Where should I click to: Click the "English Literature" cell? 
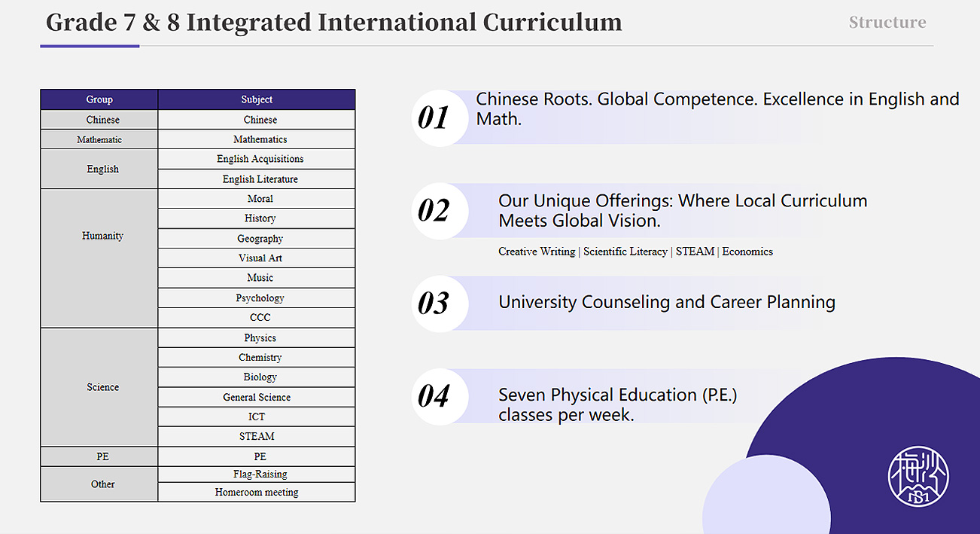[257, 179]
